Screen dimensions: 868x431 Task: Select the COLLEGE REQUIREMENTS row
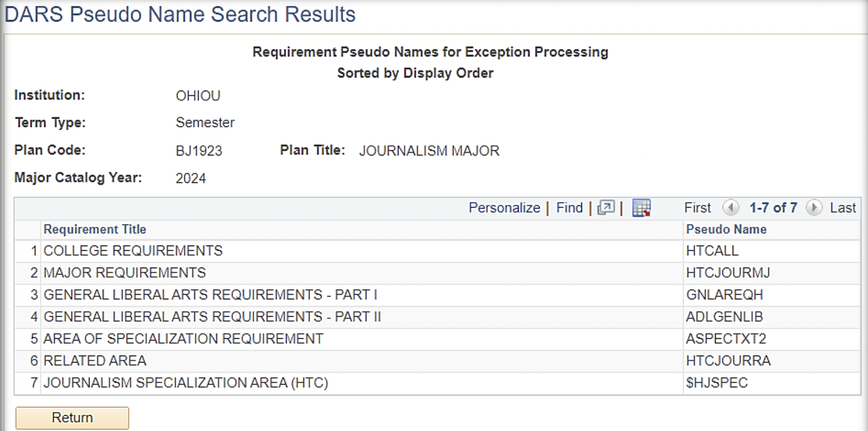(x=133, y=251)
